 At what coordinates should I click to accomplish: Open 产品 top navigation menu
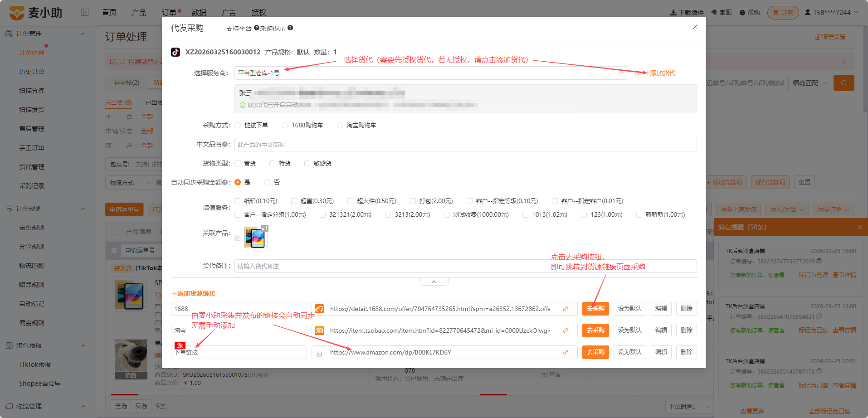(x=139, y=12)
